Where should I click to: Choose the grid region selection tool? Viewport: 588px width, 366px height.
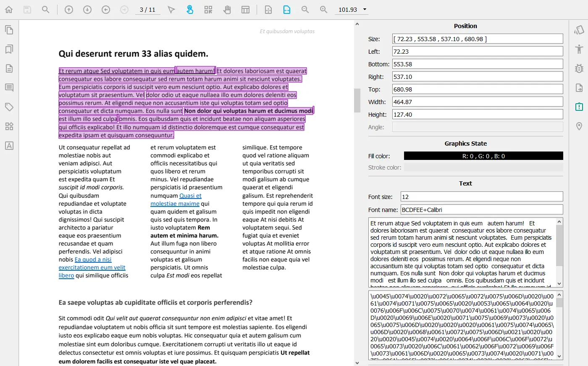pyautogui.click(x=208, y=10)
